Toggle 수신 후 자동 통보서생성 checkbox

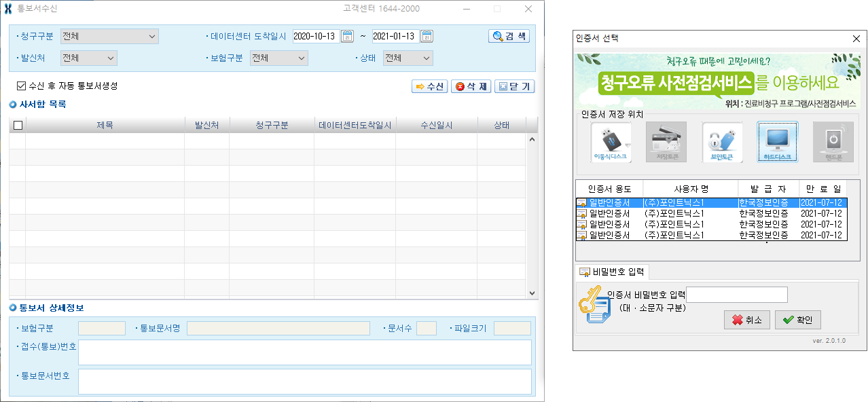tap(21, 86)
